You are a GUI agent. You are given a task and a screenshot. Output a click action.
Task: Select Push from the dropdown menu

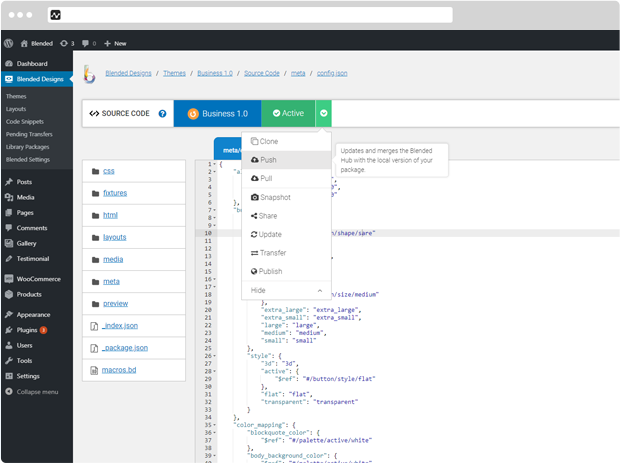268,160
